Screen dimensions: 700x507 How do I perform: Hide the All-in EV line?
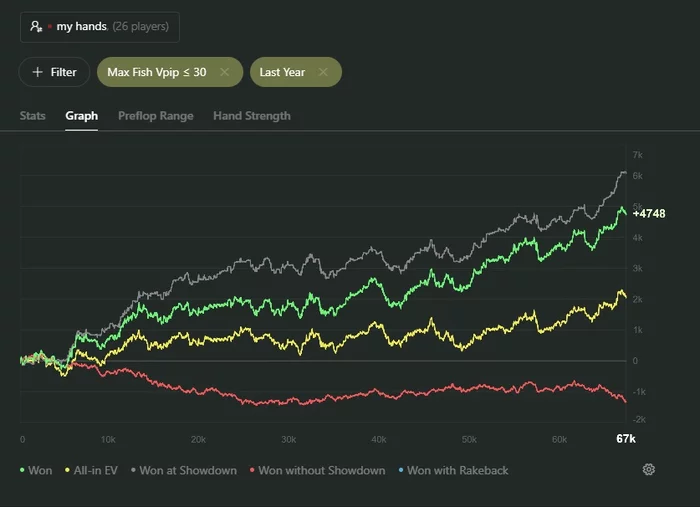(x=92, y=470)
